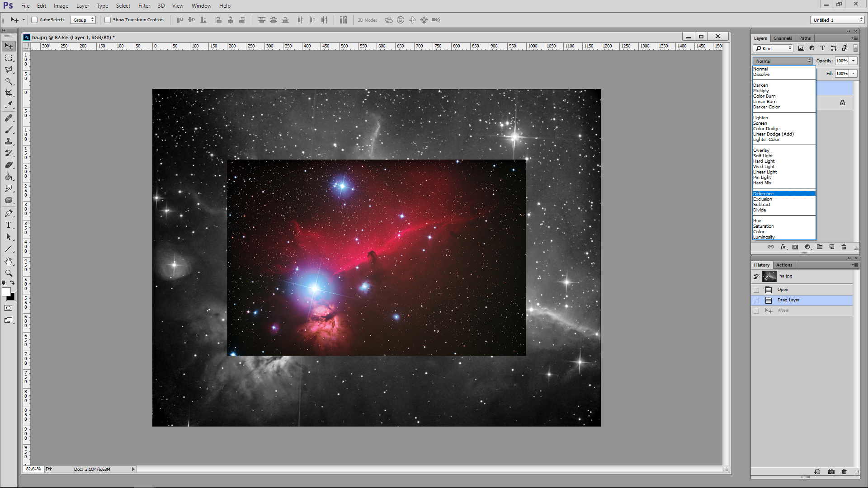Viewport: 868px width, 488px height.
Task: Select the Hand tool
Action: (9, 262)
